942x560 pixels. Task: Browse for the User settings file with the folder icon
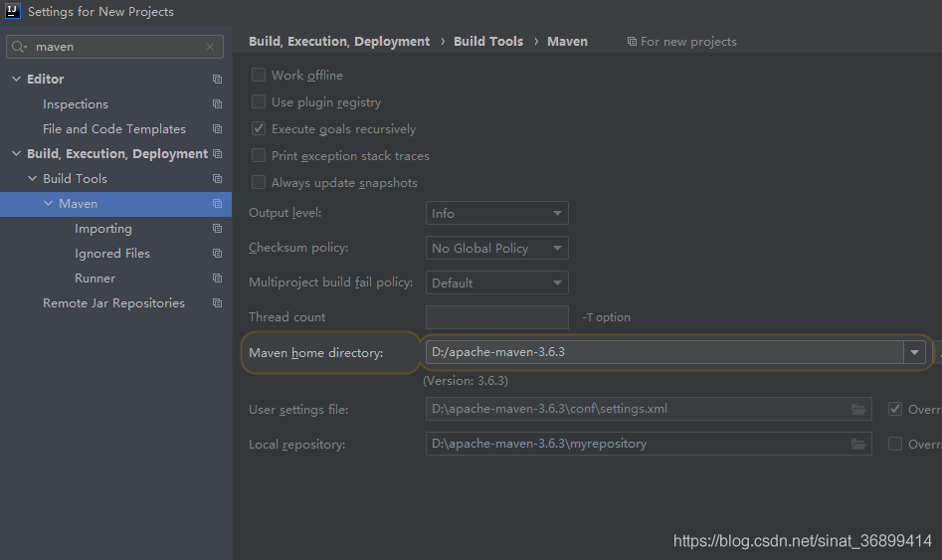(x=858, y=409)
